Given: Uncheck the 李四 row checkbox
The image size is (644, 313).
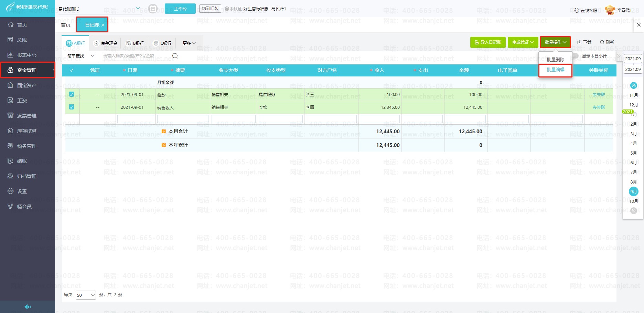Looking at the screenshot, I should click(72, 107).
